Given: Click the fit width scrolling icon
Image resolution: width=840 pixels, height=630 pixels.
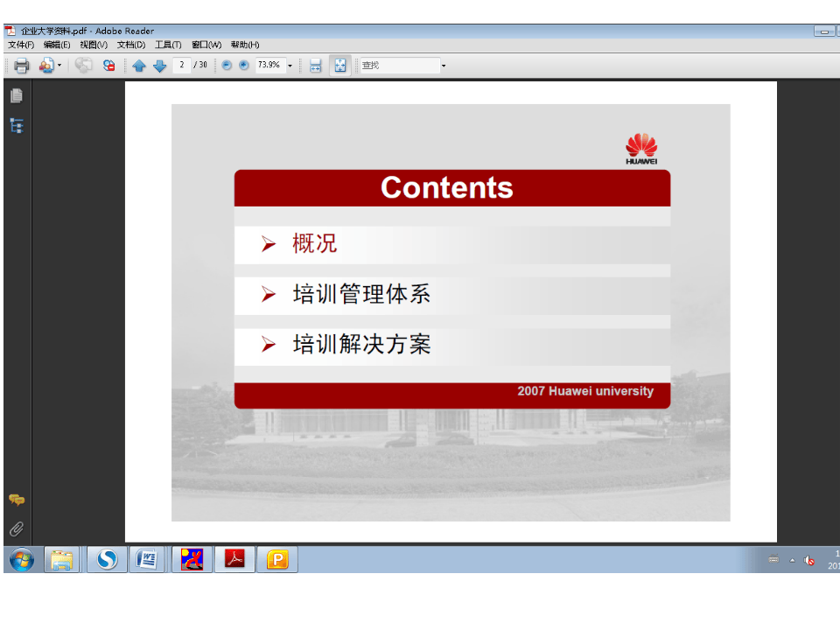Looking at the screenshot, I should (x=316, y=66).
